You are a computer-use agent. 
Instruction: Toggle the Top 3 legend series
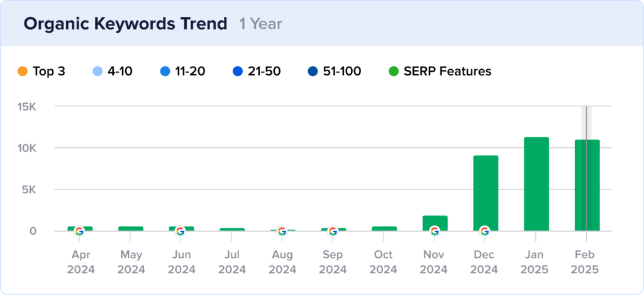pyautogui.click(x=41, y=72)
